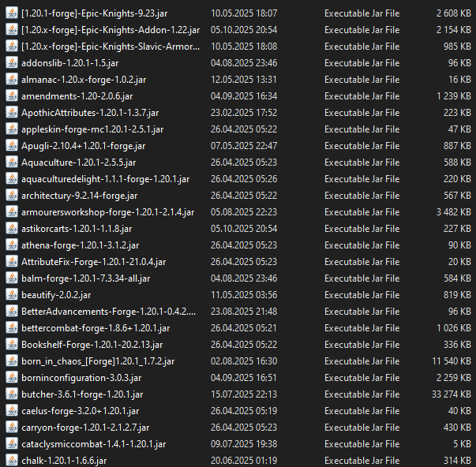The width and height of the screenshot is (476, 467).
Task: Click the jar icon beside armourersworkshop-forge-1.20.1-2.1.4.jar
Action: tap(12, 212)
